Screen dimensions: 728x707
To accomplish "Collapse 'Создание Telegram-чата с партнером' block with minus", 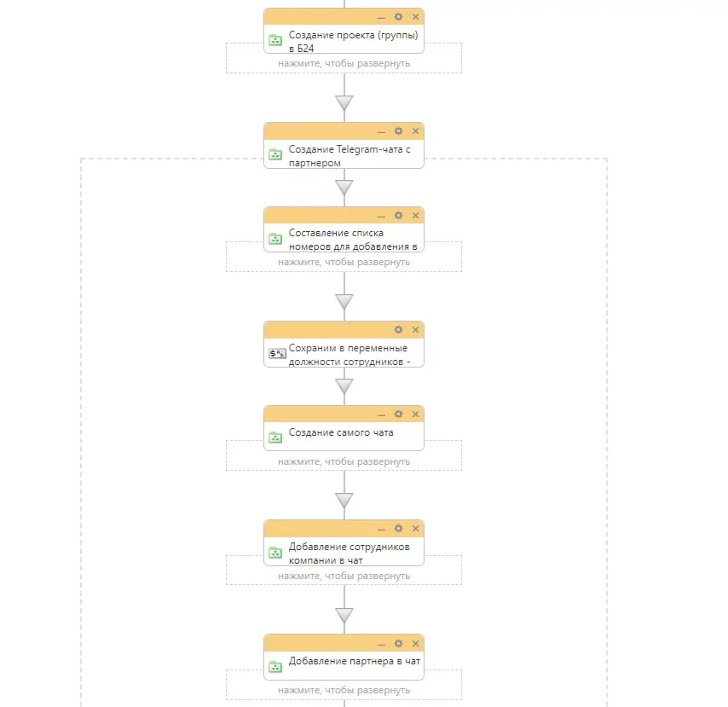I will click(381, 132).
